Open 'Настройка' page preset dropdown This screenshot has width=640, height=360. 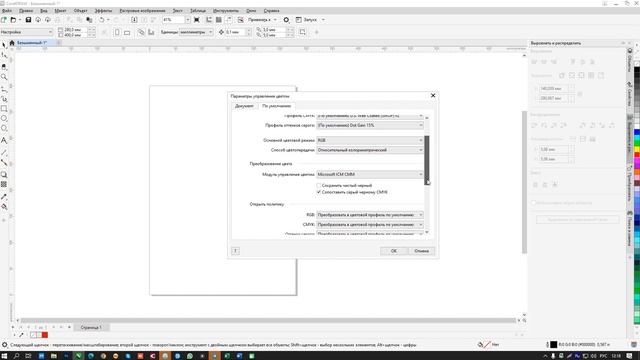click(27, 32)
